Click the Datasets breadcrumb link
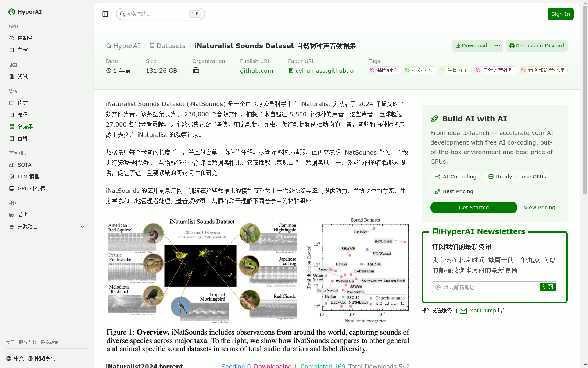The height and width of the screenshot is (368, 588). click(x=167, y=46)
